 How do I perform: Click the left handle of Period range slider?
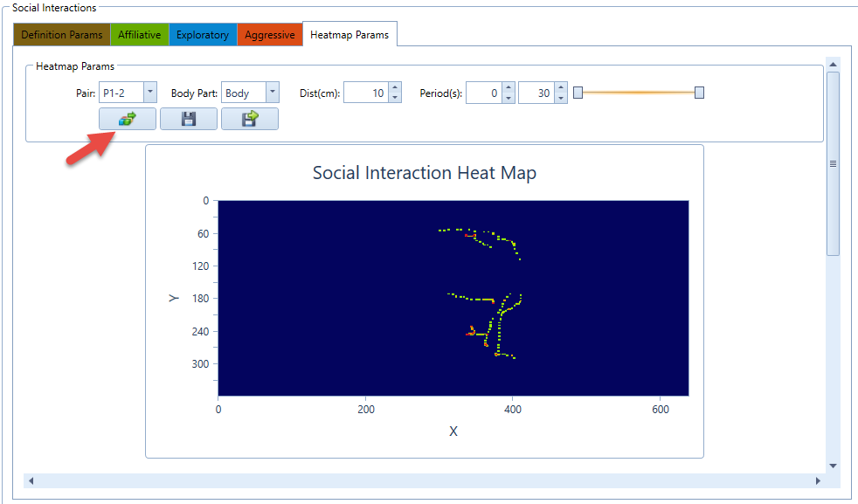tap(578, 93)
